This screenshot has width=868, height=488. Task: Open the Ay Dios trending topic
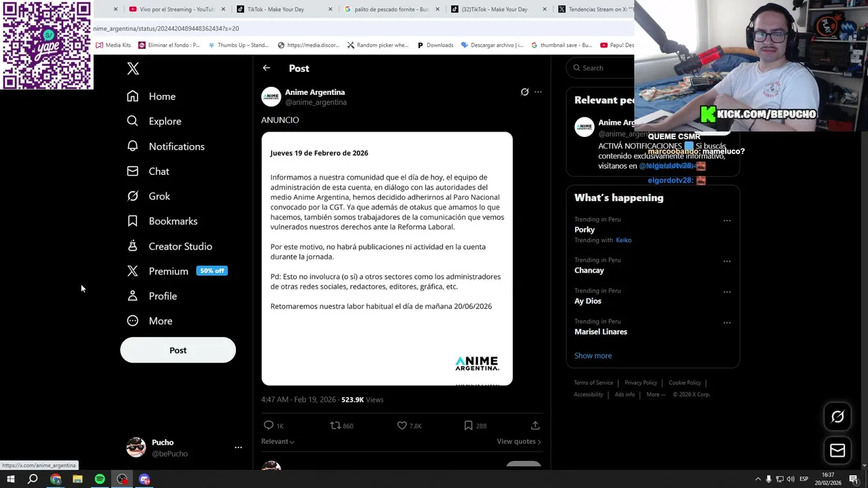[588, 301]
